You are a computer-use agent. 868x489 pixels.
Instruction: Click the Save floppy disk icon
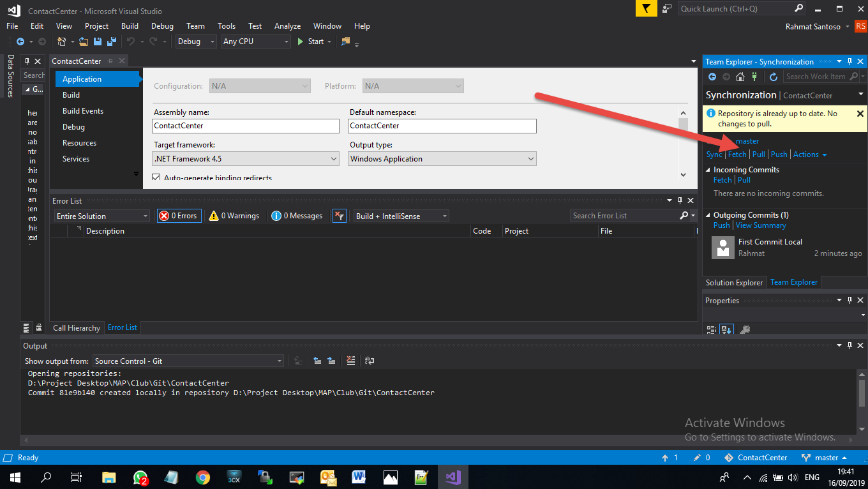coord(98,41)
